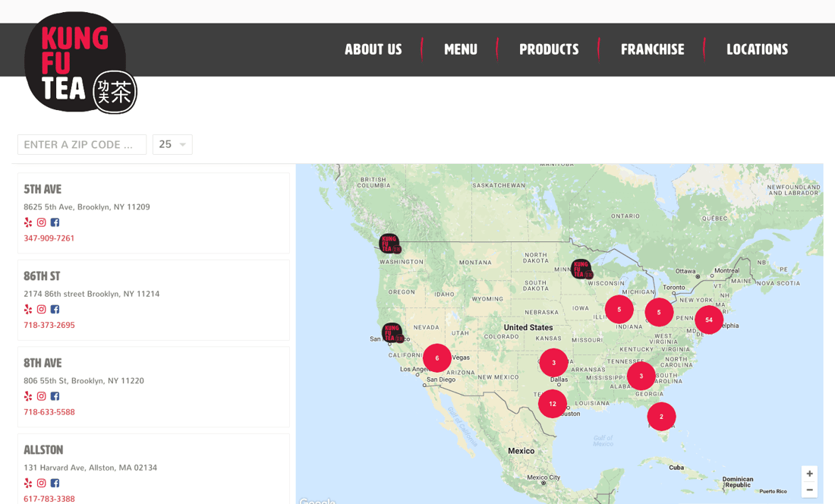Click the map zoom-out minus button
This screenshot has height=504, width=835.
pyautogui.click(x=809, y=490)
